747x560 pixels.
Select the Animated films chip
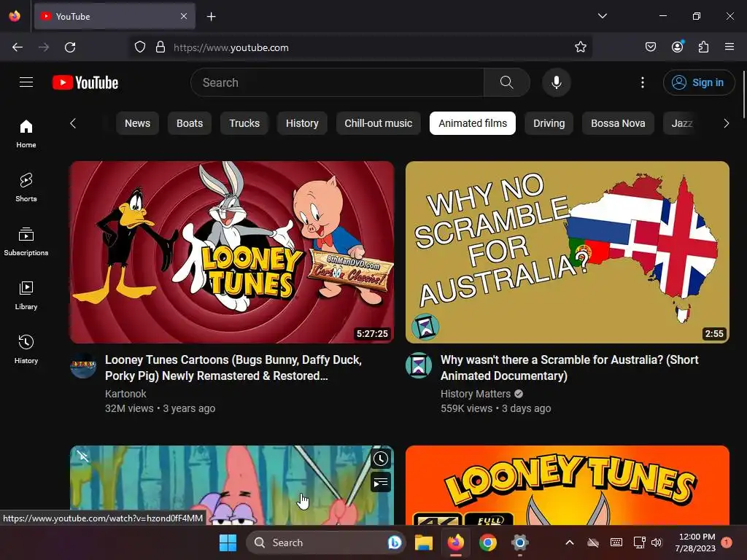coord(473,123)
